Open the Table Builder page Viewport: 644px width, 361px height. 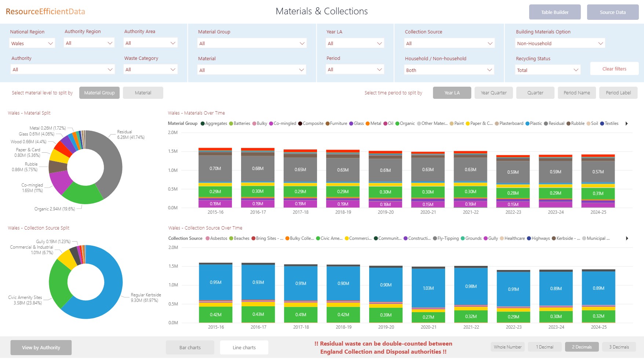click(x=554, y=12)
